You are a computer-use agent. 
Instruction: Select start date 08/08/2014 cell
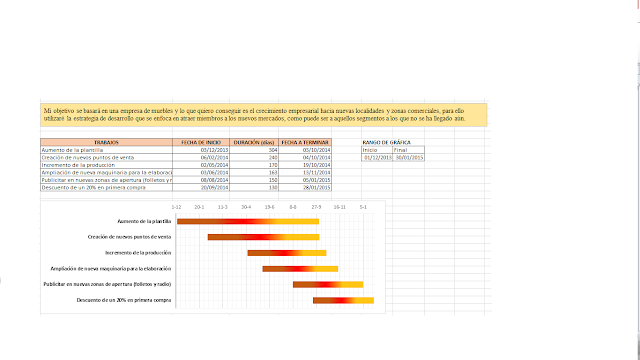point(201,180)
